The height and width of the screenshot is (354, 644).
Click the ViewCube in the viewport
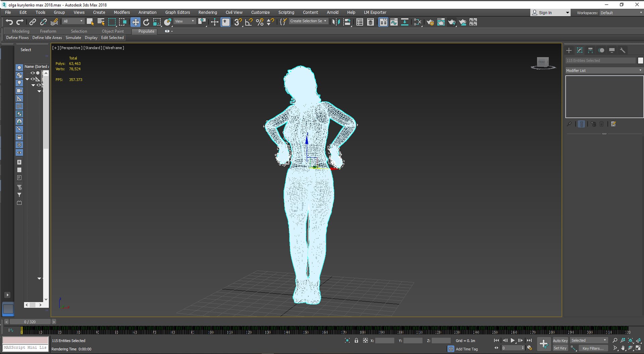pos(543,63)
